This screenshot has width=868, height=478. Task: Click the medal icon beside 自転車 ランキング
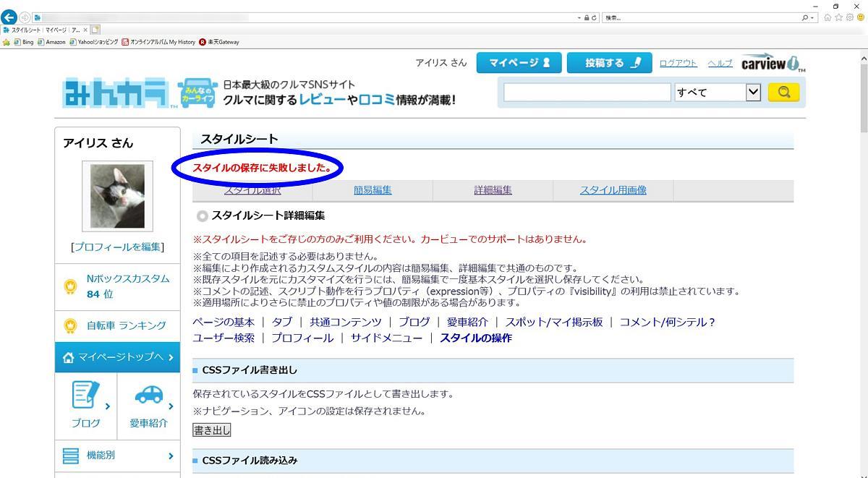click(x=70, y=326)
